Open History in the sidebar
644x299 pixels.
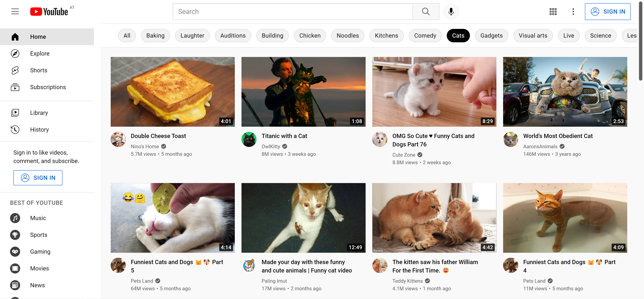(x=39, y=130)
